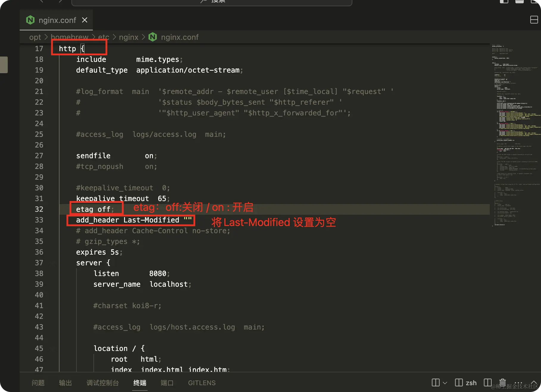Switch to the GITLENS panel tab

(202, 383)
